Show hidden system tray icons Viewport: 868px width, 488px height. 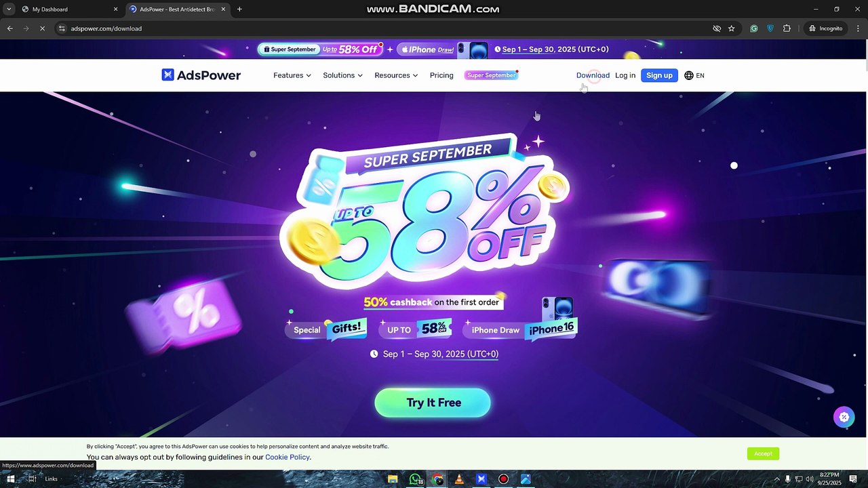click(777, 479)
